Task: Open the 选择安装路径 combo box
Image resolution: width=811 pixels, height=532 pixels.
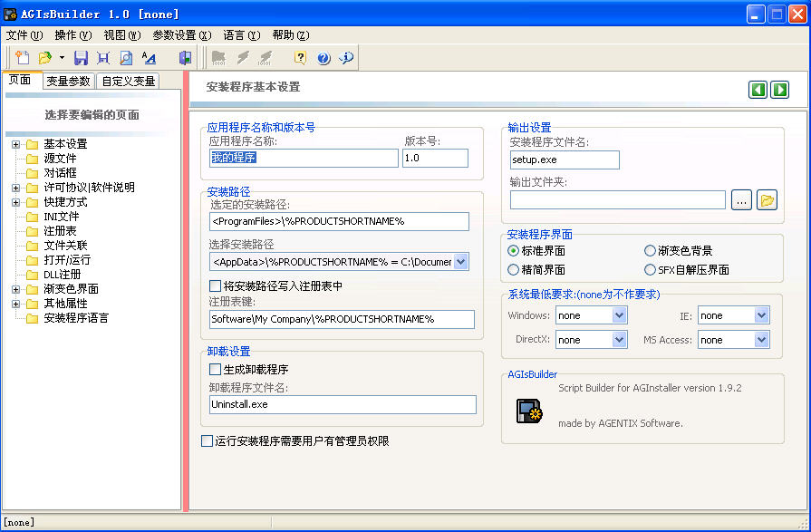Action: tap(460, 262)
